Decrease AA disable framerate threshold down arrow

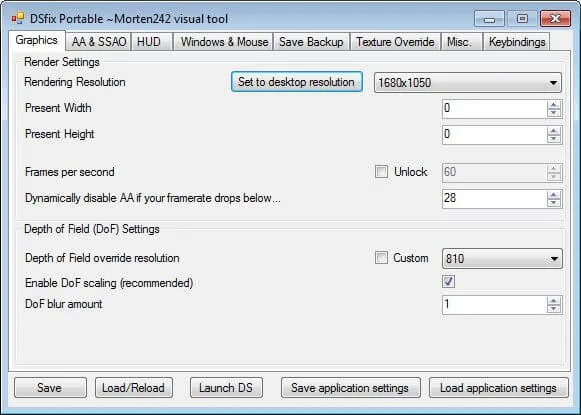[x=554, y=203]
